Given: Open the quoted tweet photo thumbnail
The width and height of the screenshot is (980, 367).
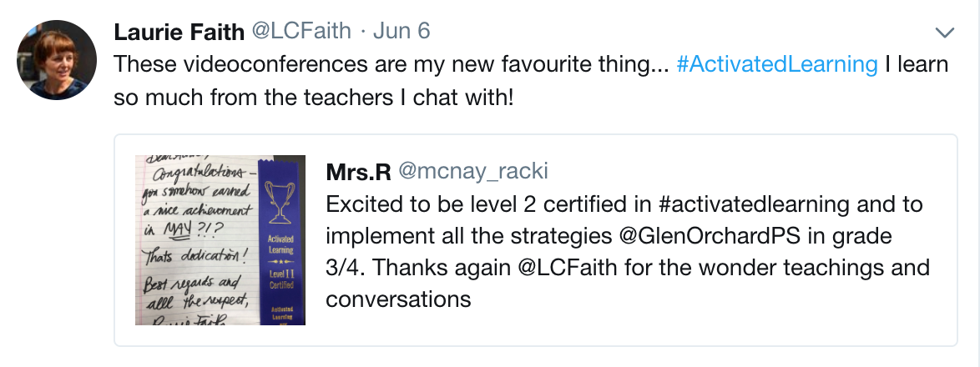Looking at the screenshot, I should [x=220, y=239].
